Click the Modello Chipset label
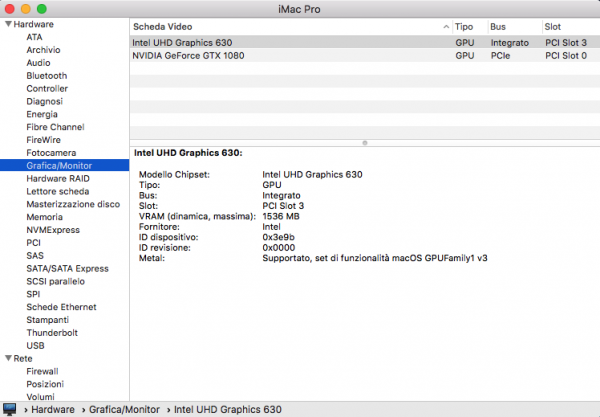 174,174
